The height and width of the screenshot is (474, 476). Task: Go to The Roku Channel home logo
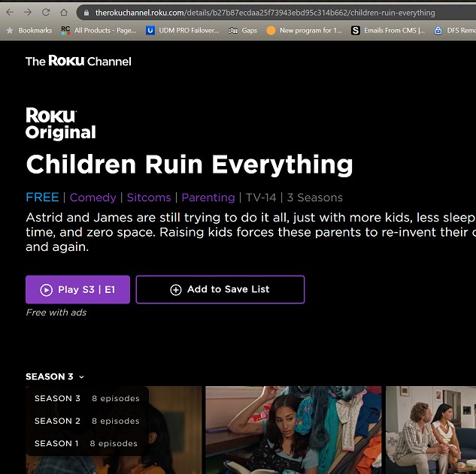[78, 61]
